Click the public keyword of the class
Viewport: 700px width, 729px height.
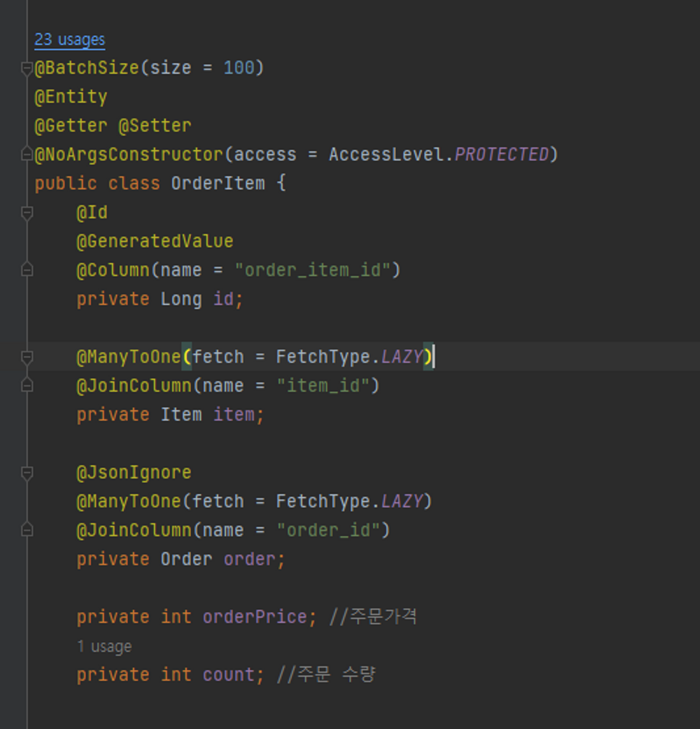coord(66,184)
